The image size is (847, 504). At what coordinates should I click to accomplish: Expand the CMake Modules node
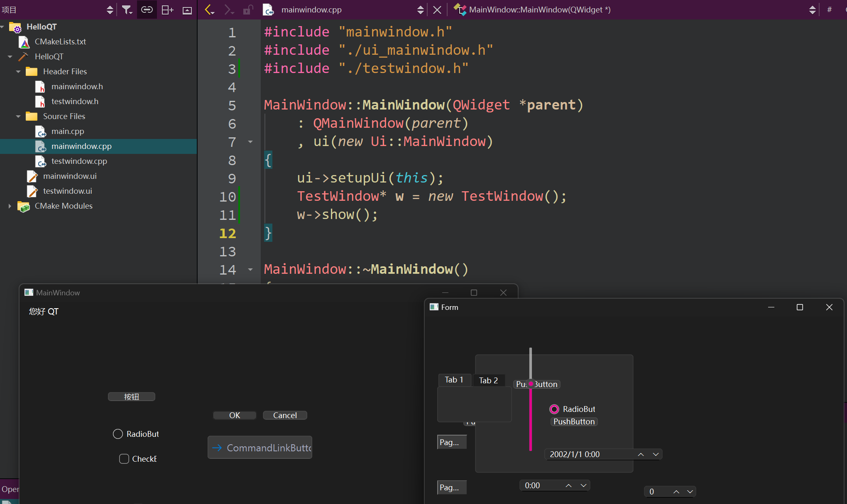pyautogui.click(x=10, y=206)
